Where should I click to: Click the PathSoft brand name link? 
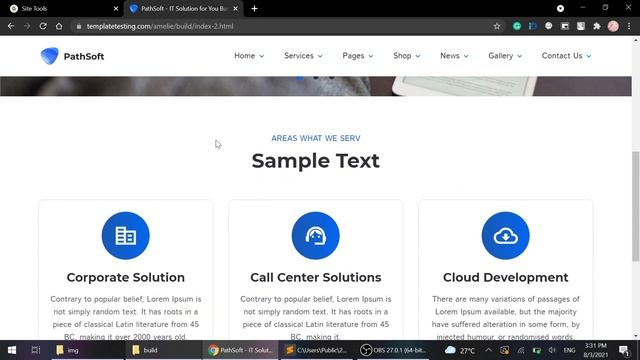[84, 56]
